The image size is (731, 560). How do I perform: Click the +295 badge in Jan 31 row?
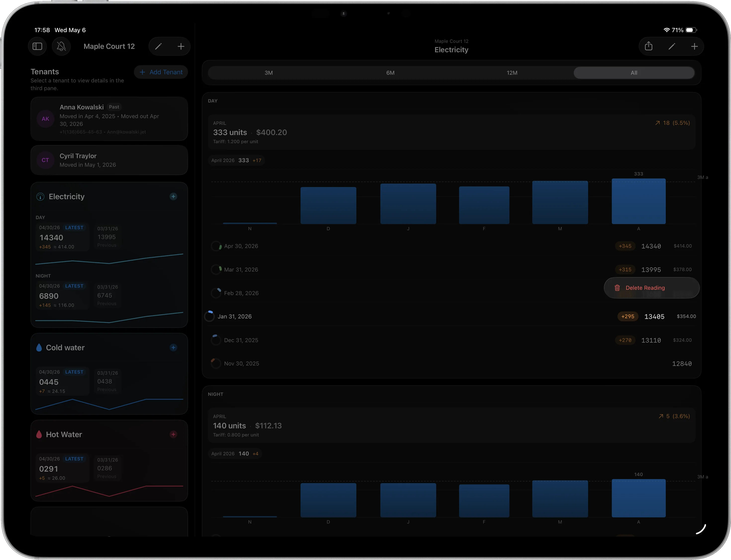pos(628,316)
